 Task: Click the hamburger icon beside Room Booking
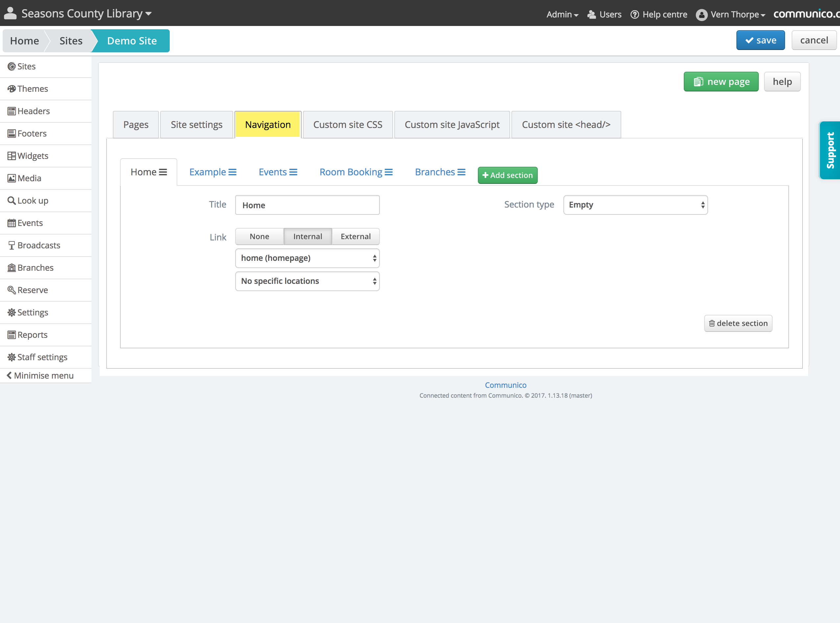pos(389,172)
